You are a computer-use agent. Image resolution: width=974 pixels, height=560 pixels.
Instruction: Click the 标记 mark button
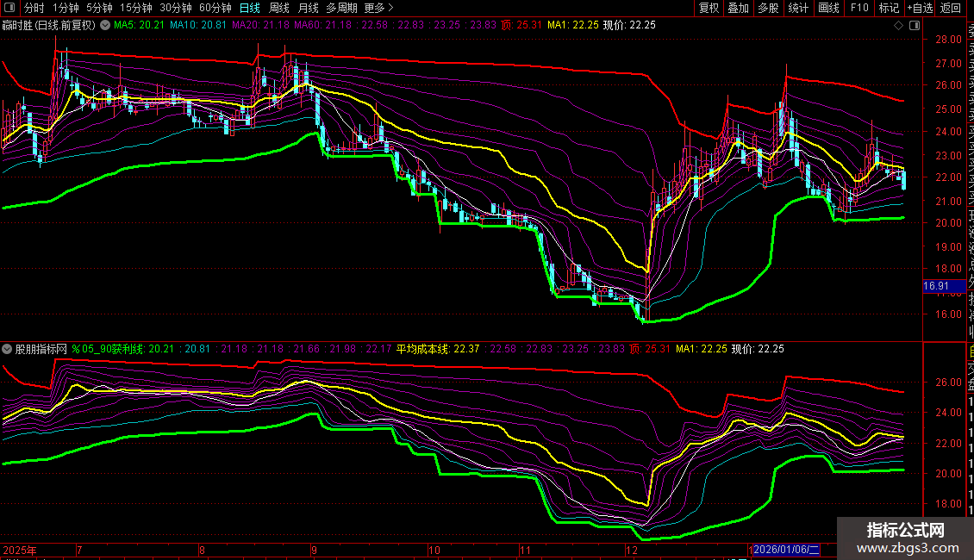(x=889, y=8)
